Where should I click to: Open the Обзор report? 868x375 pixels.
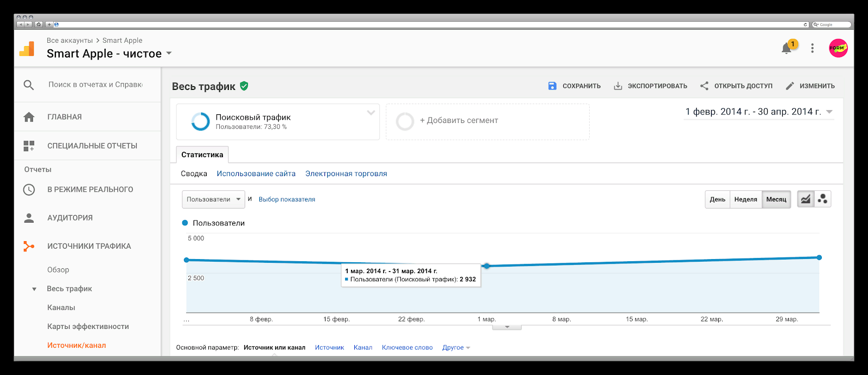click(58, 270)
